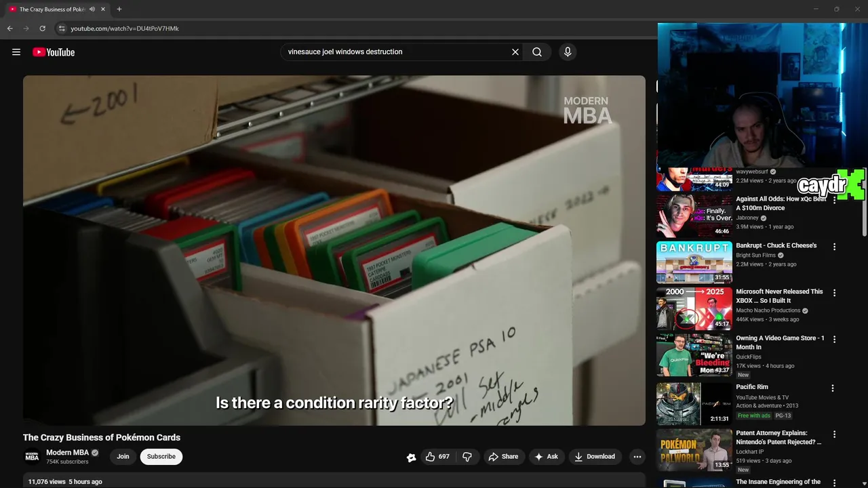Screen dimensions: 868x488
Task: Open options menu for Bankrupt Chuck E Cheese's
Action: (x=834, y=247)
